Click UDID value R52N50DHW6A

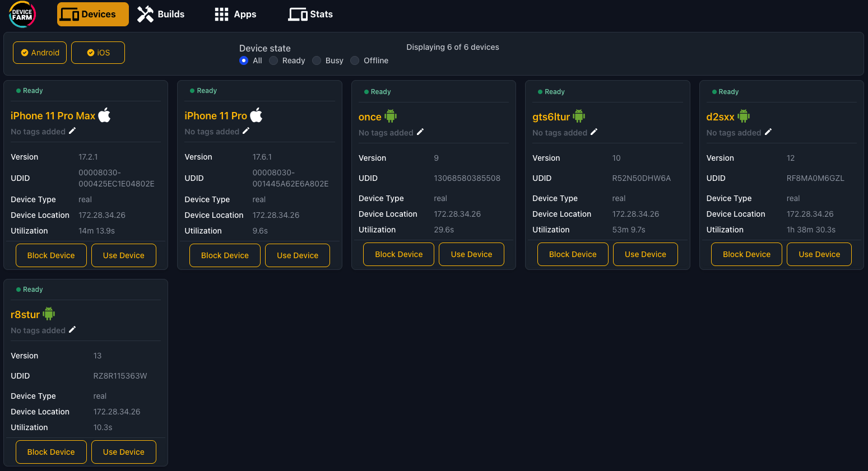[642, 178]
